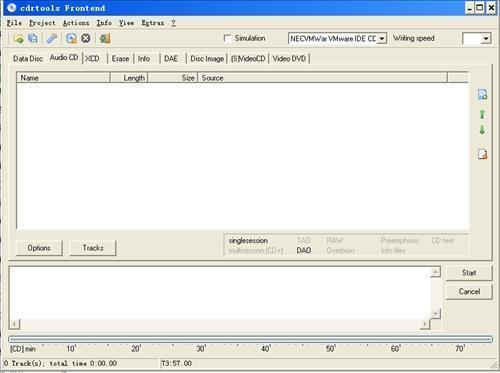This screenshot has width=500, height=373.
Task: Open the Extras menu
Action: 153,23
